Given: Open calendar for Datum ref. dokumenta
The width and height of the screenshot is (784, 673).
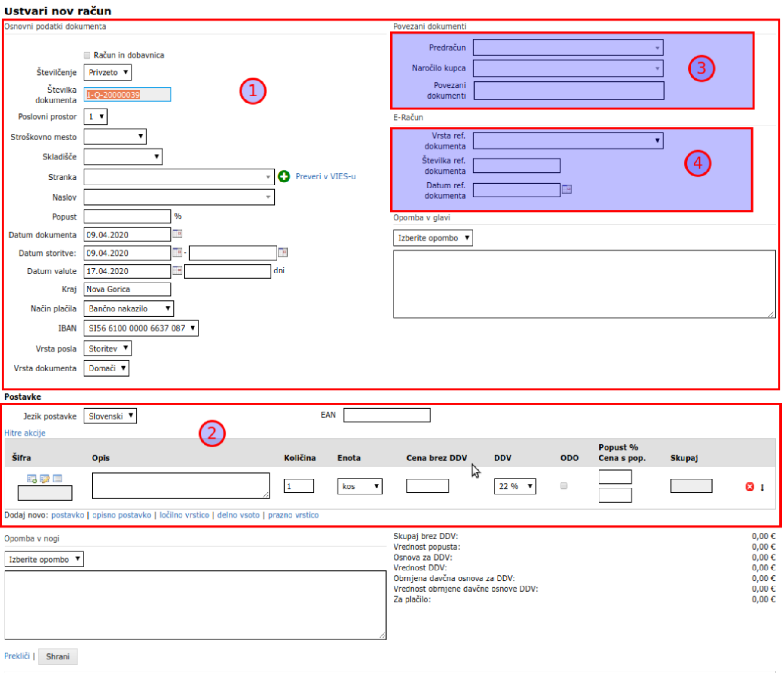Looking at the screenshot, I should [567, 189].
